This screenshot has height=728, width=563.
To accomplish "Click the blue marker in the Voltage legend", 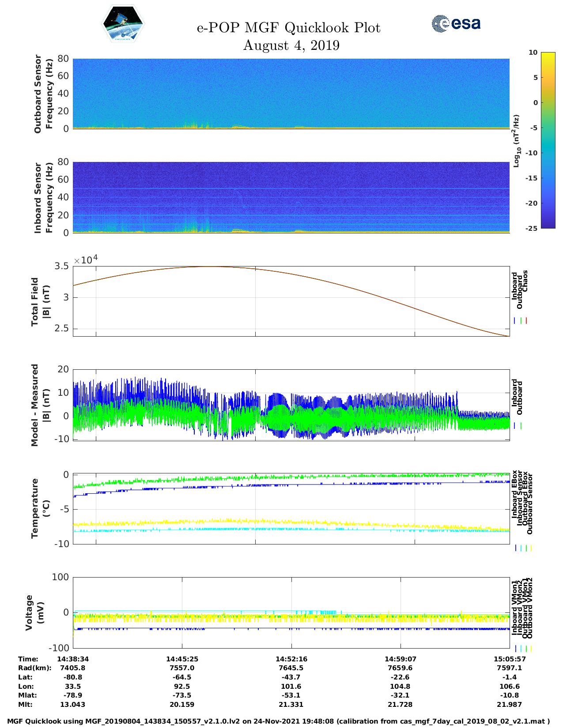I will 515,649.
